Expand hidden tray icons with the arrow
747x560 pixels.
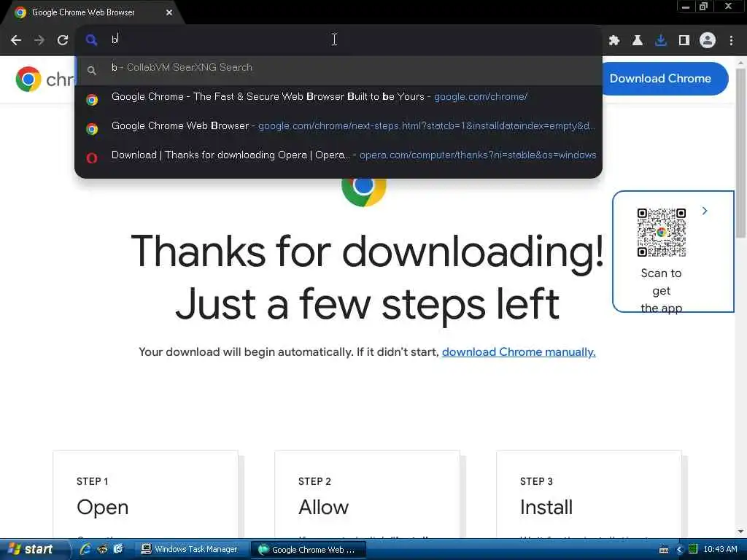click(x=679, y=550)
